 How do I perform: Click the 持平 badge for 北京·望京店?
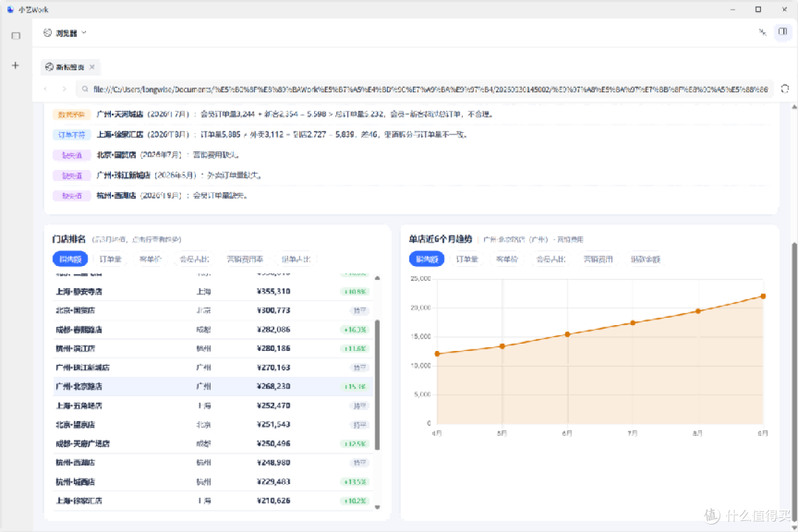pyautogui.click(x=359, y=425)
